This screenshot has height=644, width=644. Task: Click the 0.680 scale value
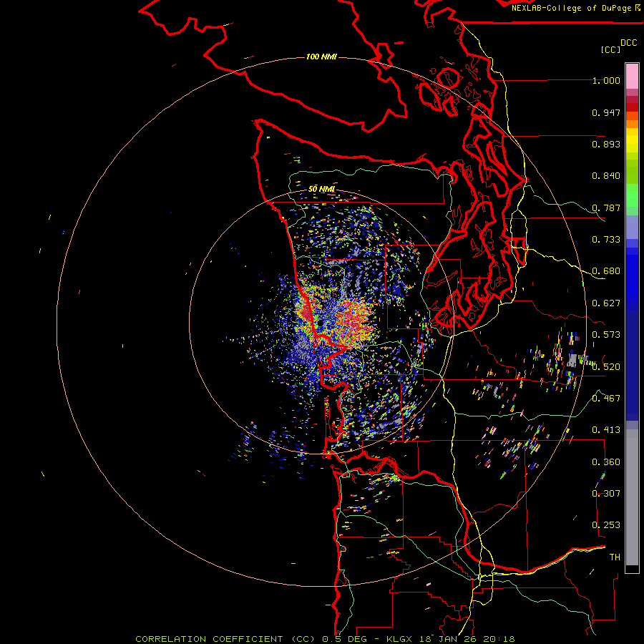click(x=606, y=271)
